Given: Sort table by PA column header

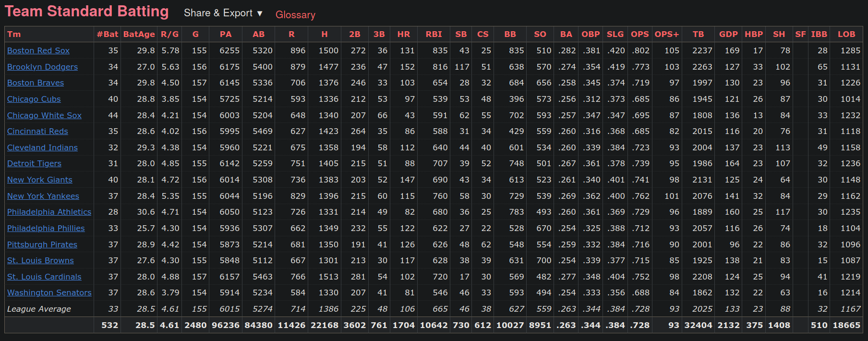Looking at the screenshot, I should point(226,34).
